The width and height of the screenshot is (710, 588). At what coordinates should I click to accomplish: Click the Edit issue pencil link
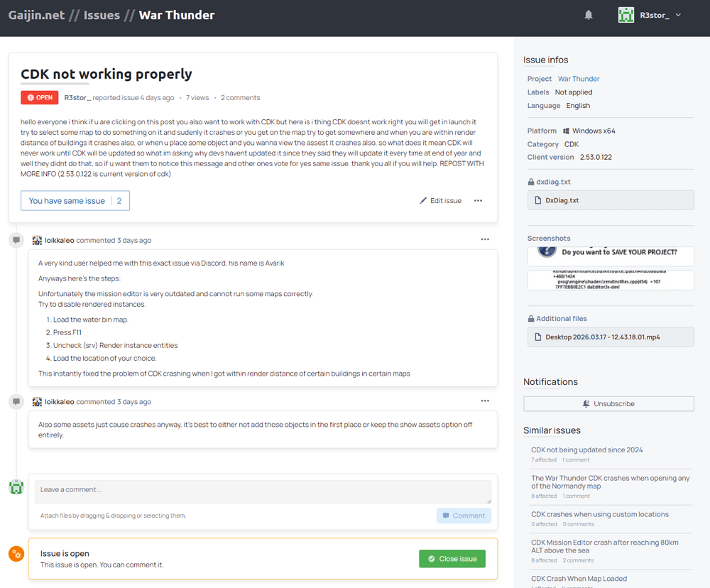(440, 201)
